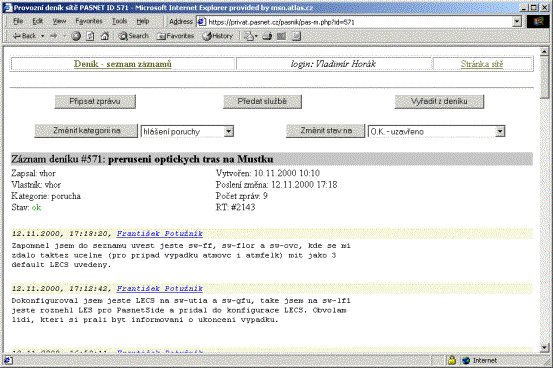Click 'Změnit stav na' button

325,131
